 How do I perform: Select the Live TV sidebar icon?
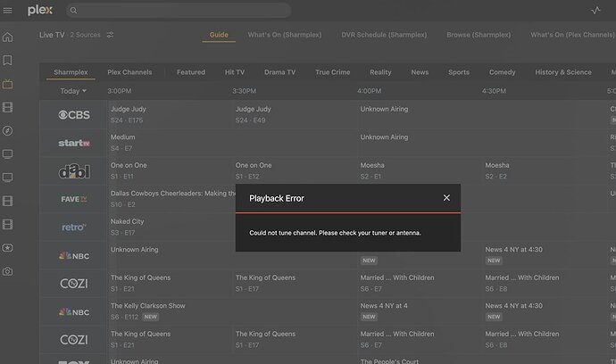point(7,84)
